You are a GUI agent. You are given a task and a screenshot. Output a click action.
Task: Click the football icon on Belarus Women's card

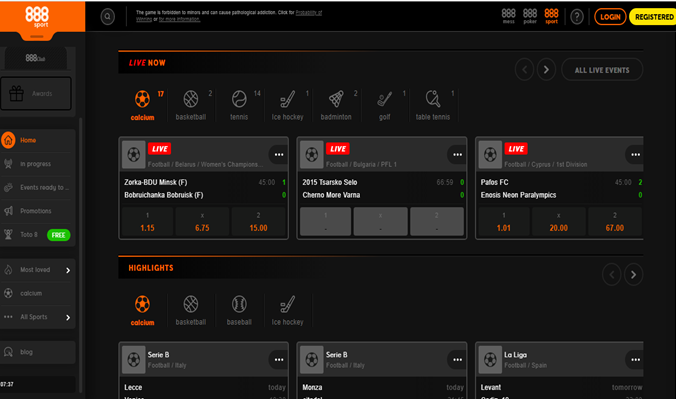[x=134, y=154]
